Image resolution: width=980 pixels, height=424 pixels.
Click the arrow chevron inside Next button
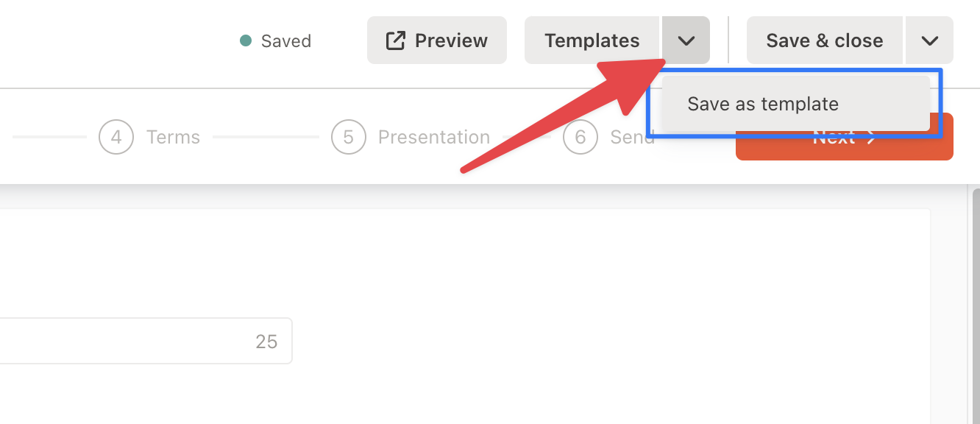(x=871, y=138)
